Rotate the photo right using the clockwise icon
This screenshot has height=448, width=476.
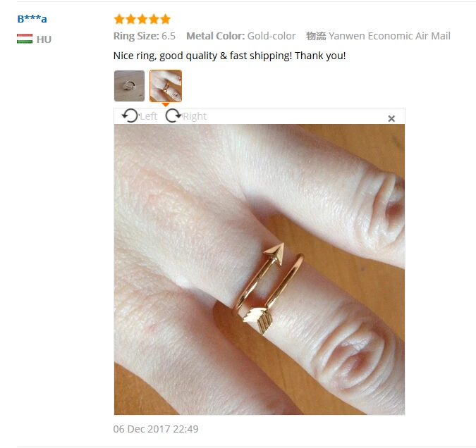pos(173,116)
